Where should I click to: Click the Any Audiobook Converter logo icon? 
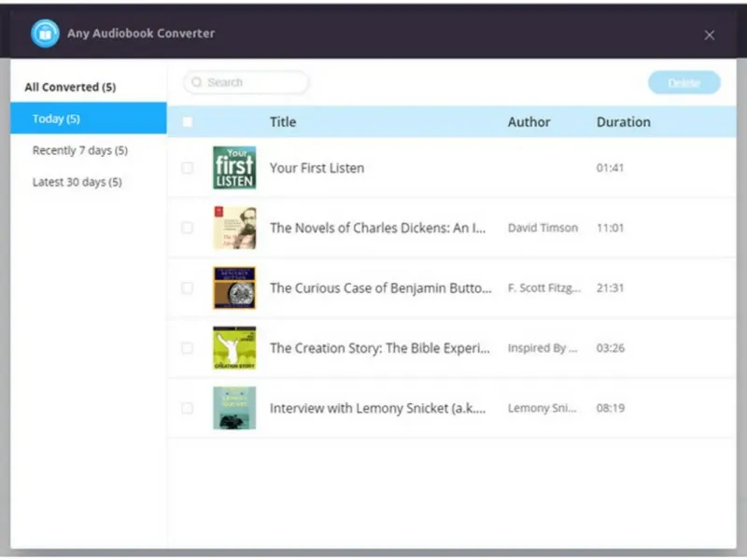(x=45, y=34)
